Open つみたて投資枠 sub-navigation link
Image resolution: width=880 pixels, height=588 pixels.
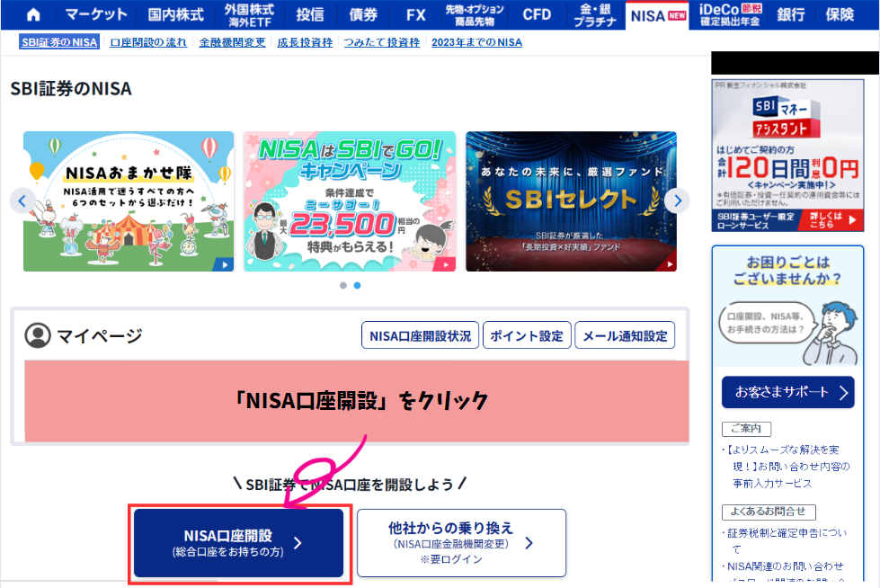click(382, 42)
